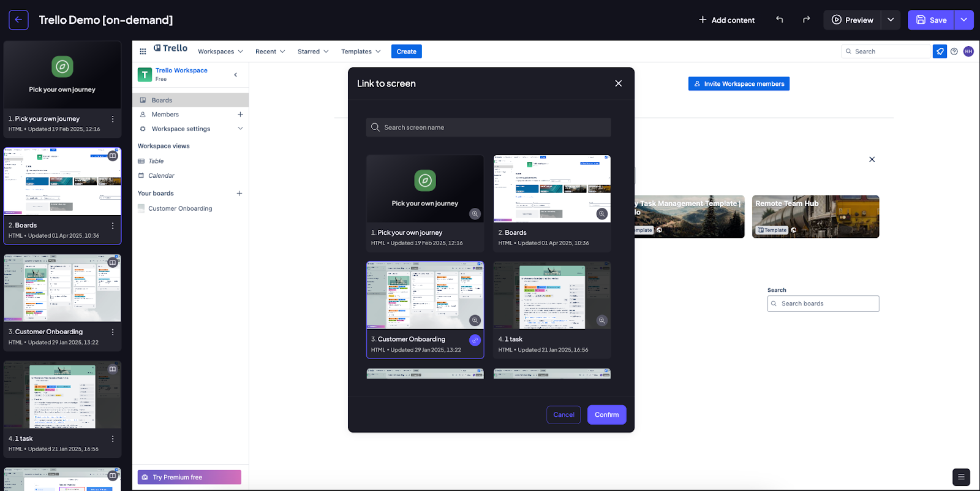This screenshot has height=491, width=980.
Task: Open options menu for Pick your own journey screen
Action: coord(113,119)
